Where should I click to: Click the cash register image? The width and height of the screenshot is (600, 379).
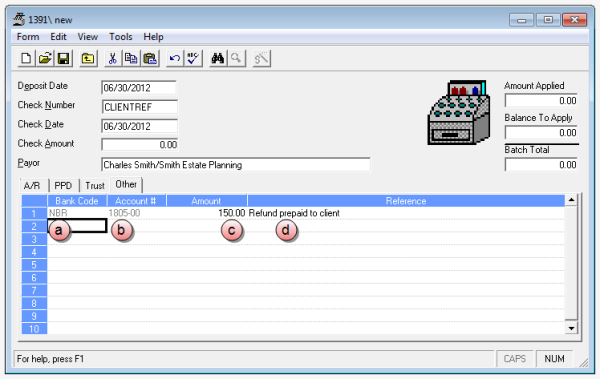pos(458,112)
